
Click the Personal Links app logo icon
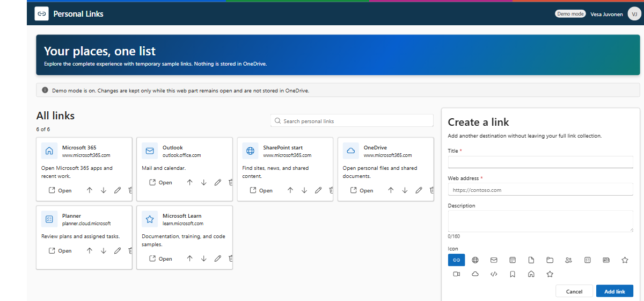coord(42,13)
